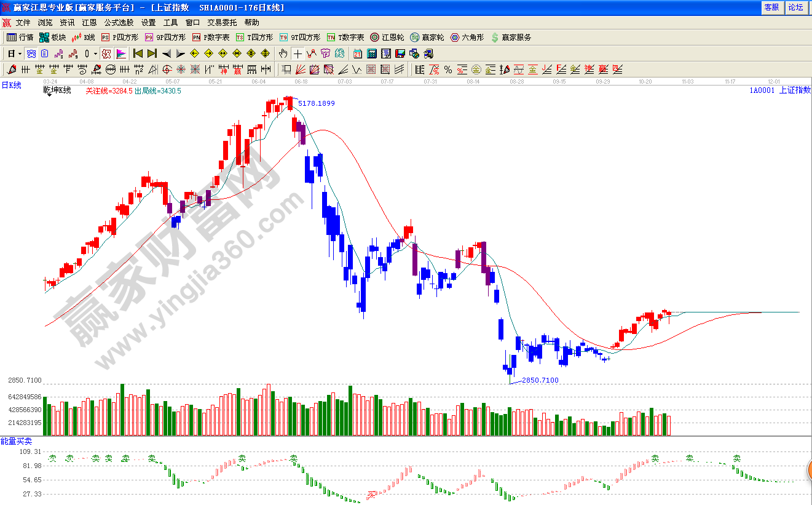
Task: Jump to first bar with skip-back icon
Action: [x=138, y=54]
